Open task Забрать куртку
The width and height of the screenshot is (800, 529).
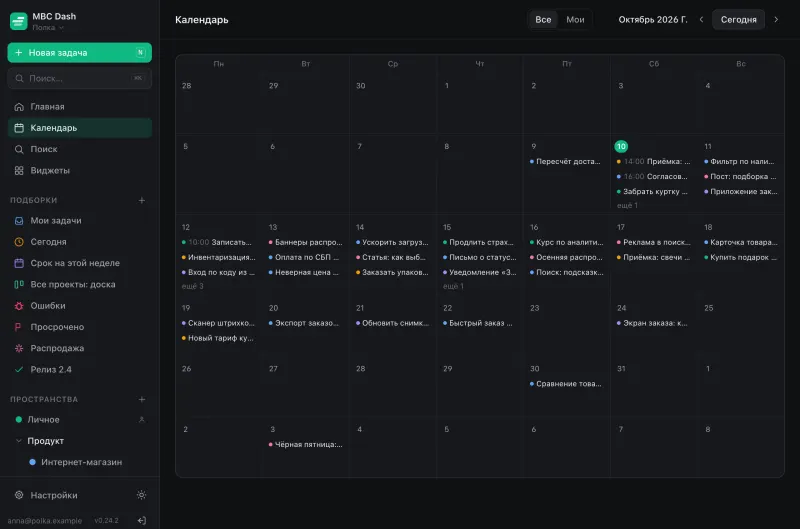click(x=654, y=191)
